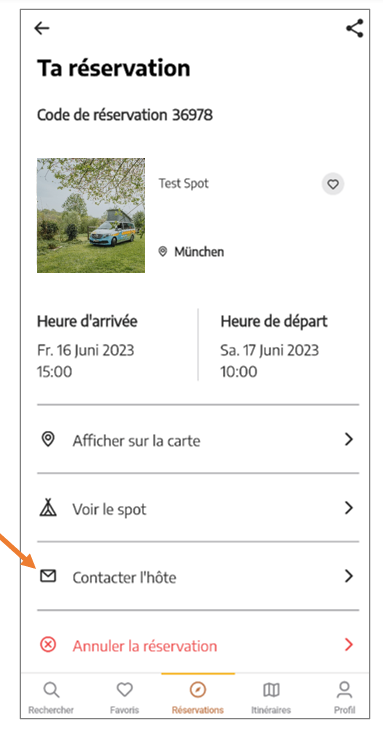This screenshot has width=383, height=732.
Task: Go to the Profil tab
Action: [344, 697]
